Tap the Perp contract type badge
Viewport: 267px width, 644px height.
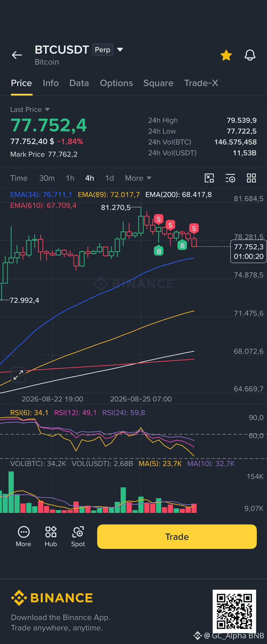103,50
